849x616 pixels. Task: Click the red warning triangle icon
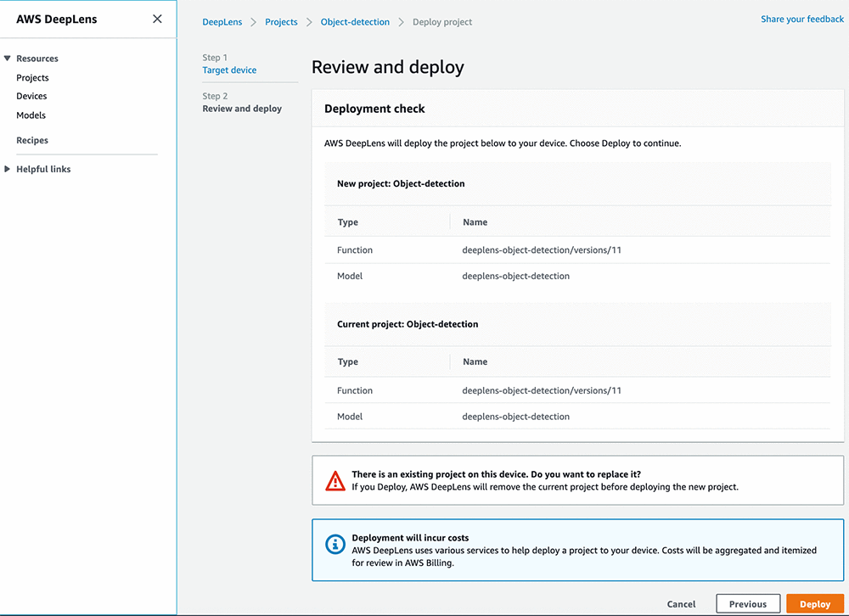(x=335, y=481)
